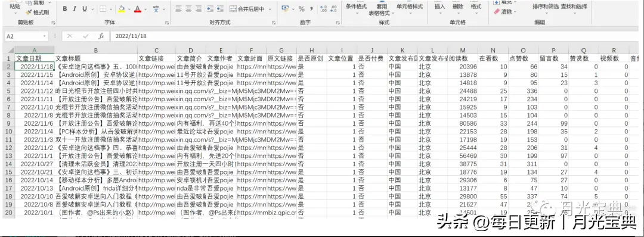Click confirm entry checkmark in formula bar
This screenshot has width=644, height=237.
coord(85,36)
